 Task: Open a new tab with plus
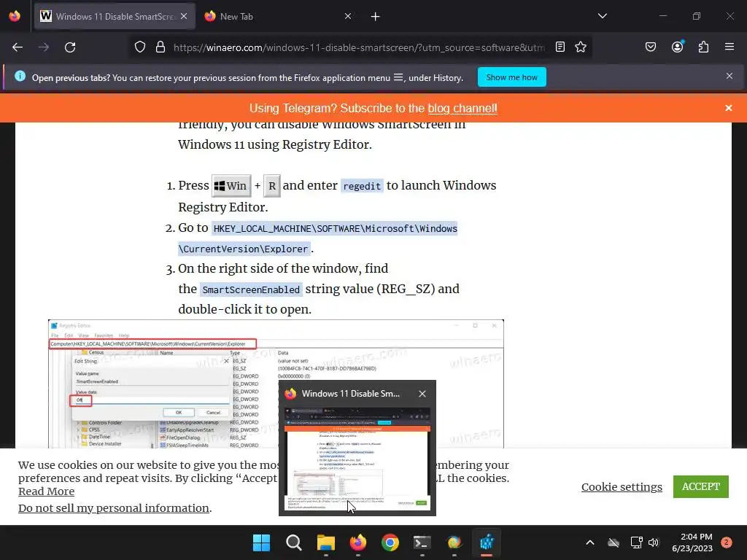click(x=376, y=17)
